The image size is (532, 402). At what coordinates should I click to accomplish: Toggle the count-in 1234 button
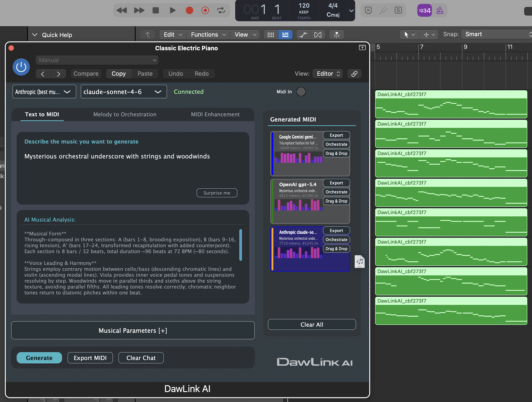click(x=425, y=11)
